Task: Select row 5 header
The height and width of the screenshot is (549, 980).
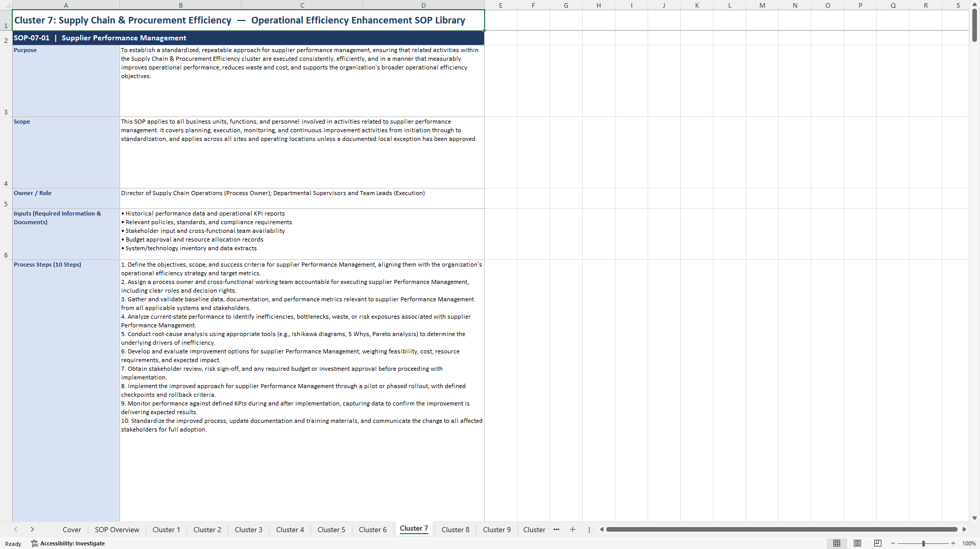Action: point(6,198)
